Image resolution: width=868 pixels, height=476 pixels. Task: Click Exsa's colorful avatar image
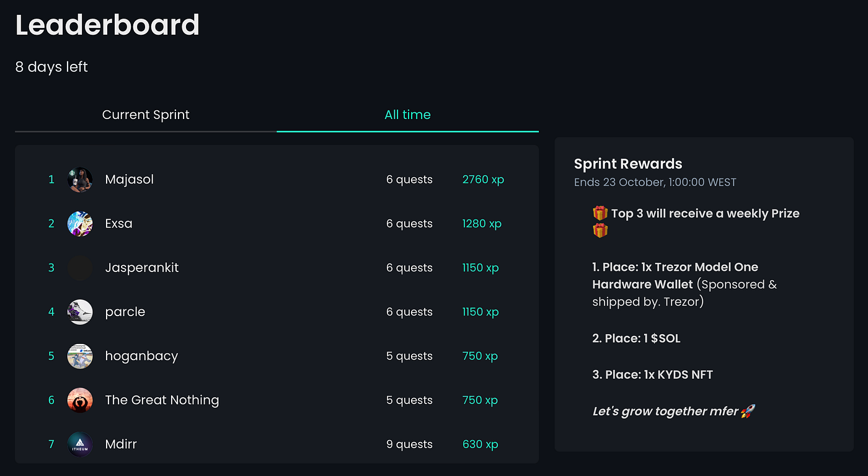pyautogui.click(x=79, y=223)
